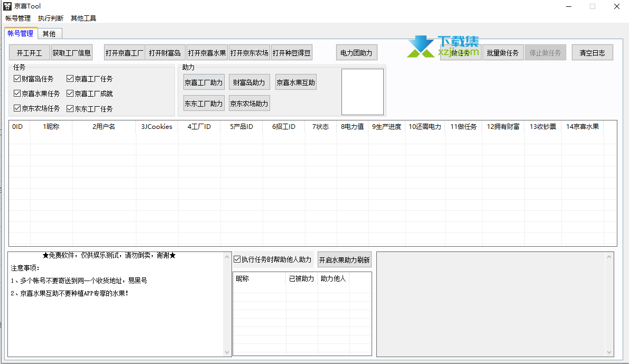This screenshot has height=364, width=629.
Task: Click the text "★免费软件，仅供娱乐测试，请勿倒卖，谢谢★"
Action: (x=109, y=255)
